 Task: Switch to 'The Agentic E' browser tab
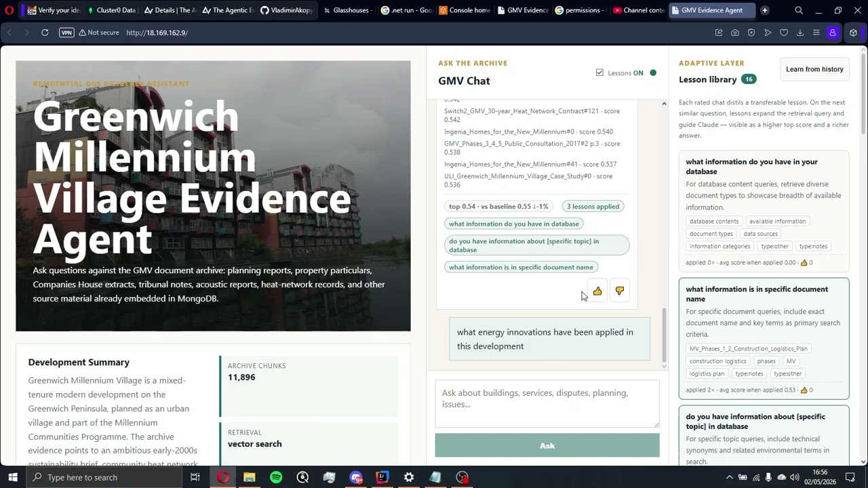tap(228, 10)
